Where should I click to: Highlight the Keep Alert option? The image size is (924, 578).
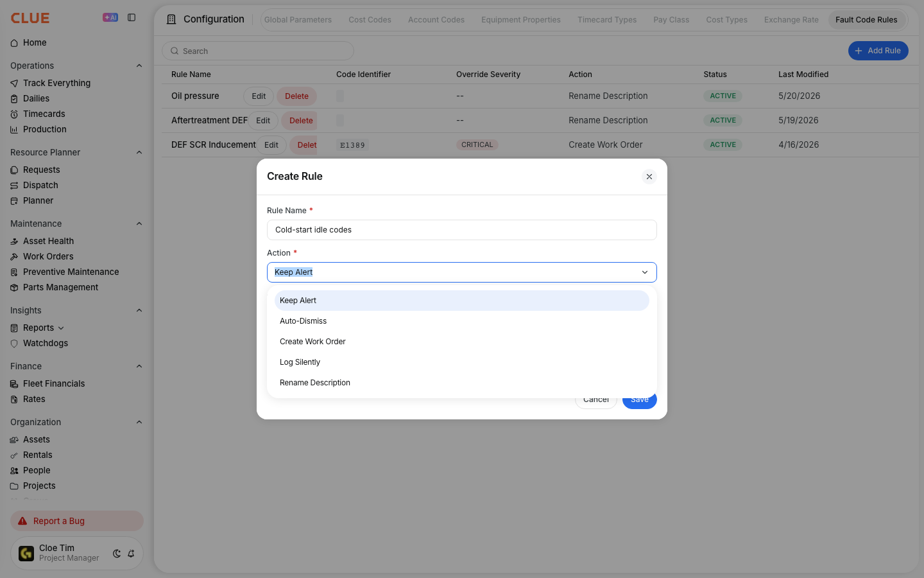tap(462, 301)
